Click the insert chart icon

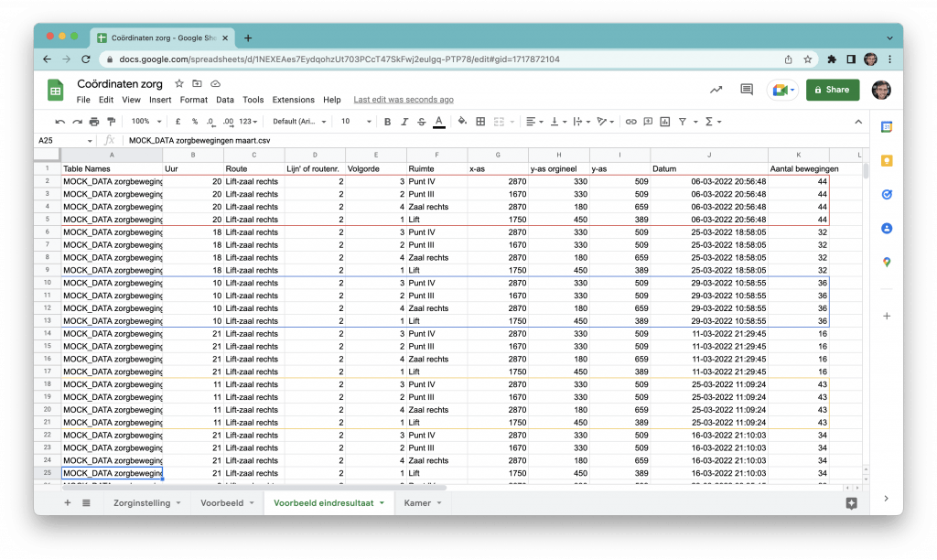coord(665,122)
